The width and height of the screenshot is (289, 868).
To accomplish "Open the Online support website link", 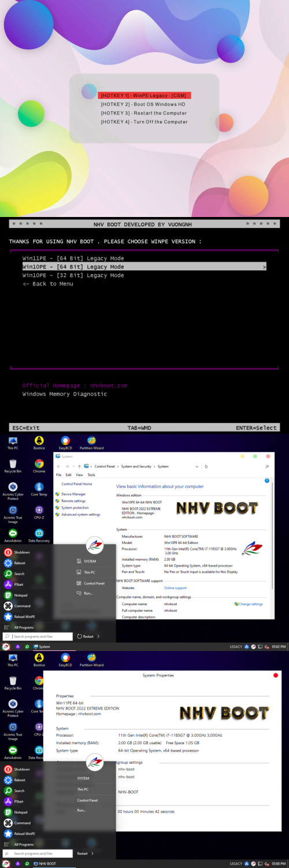I will click(176, 587).
